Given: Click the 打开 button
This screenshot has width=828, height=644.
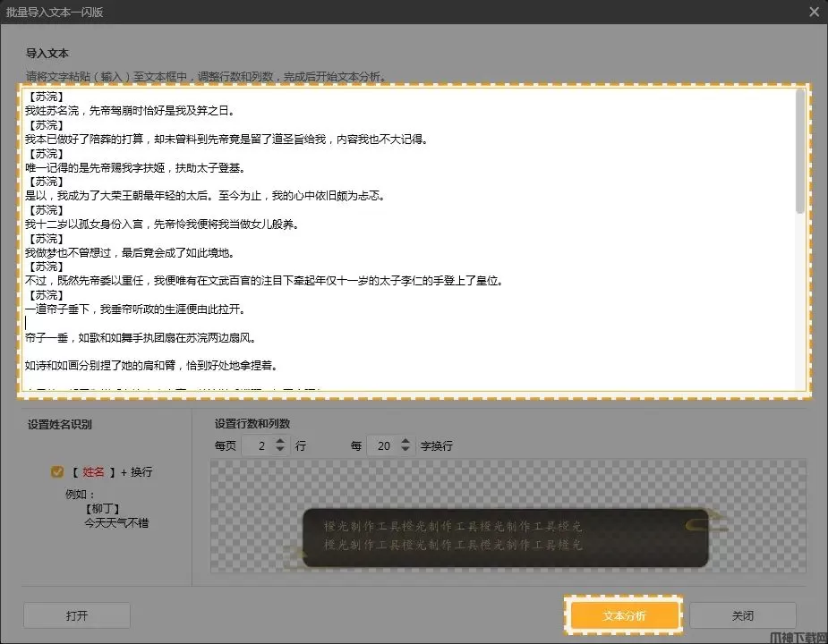Looking at the screenshot, I should 77,615.
